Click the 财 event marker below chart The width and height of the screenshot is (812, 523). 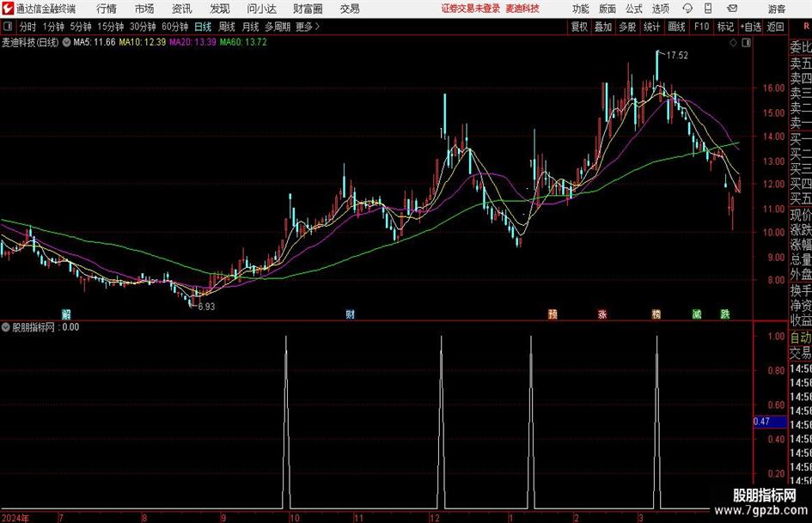point(350,313)
